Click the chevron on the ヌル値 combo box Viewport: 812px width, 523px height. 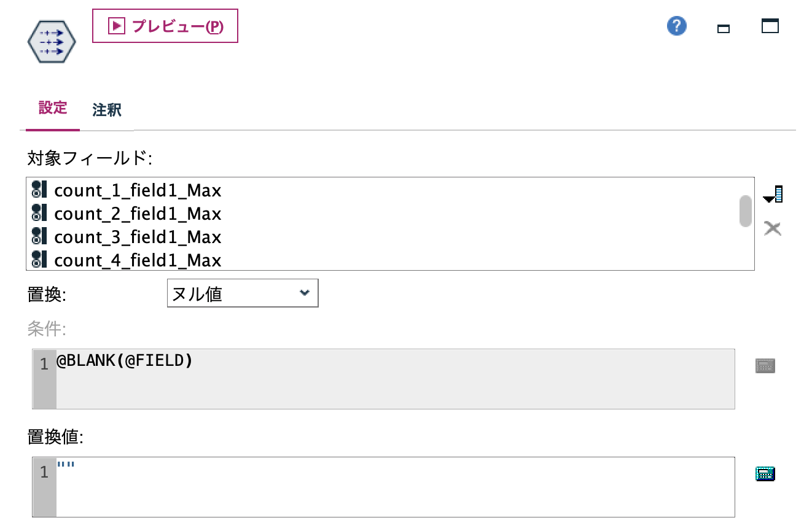[x=305, y=293]
